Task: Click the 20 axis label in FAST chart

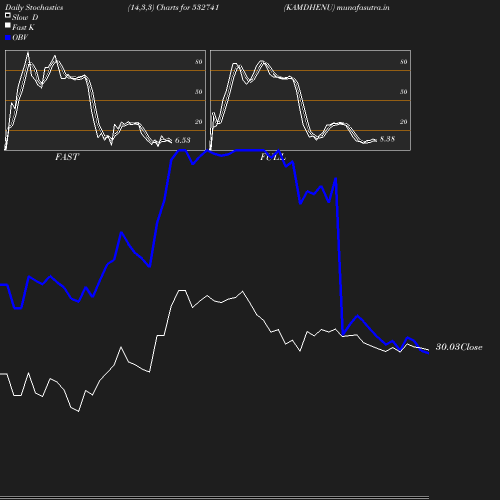Action: coord(199,122)
